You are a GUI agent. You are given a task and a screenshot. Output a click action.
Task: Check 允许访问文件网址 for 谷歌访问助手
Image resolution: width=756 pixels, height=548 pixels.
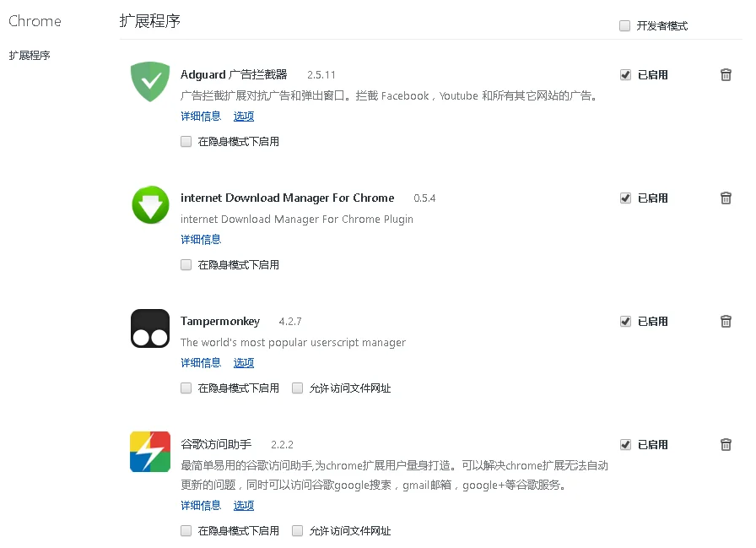(298, 530)
